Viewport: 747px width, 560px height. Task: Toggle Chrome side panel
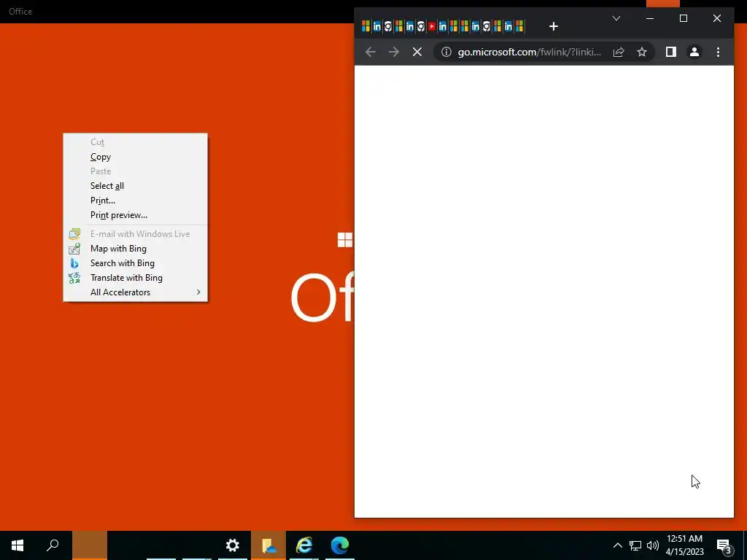point(671,52)
